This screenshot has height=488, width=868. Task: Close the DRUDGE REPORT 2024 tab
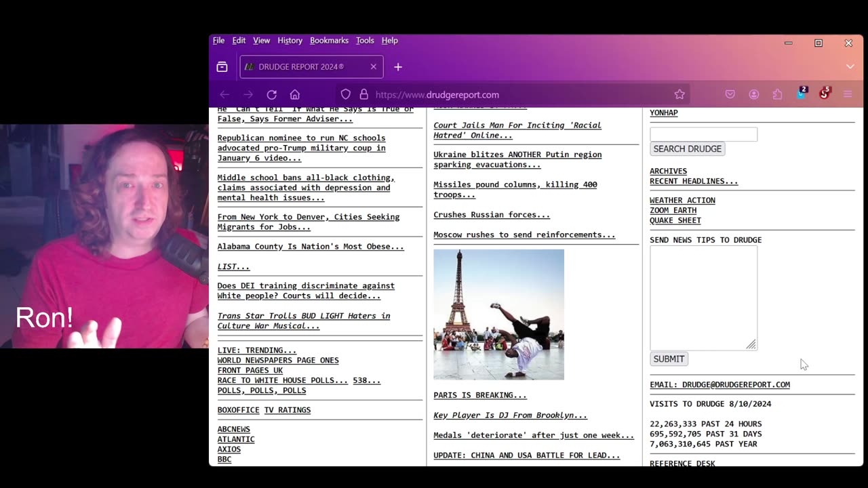coord(373,66)
